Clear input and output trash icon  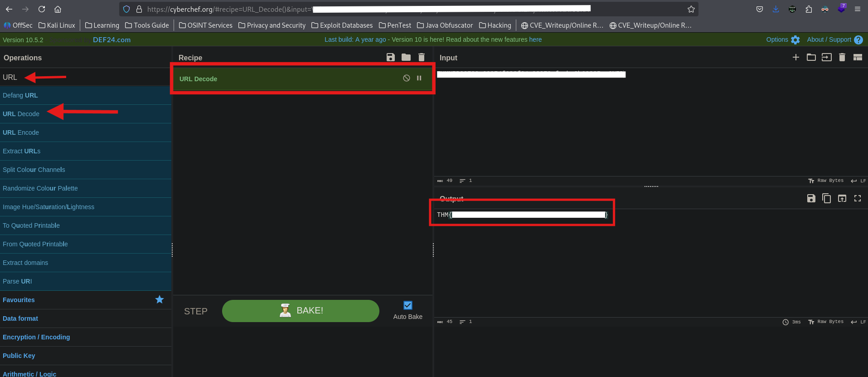[842, 57]
